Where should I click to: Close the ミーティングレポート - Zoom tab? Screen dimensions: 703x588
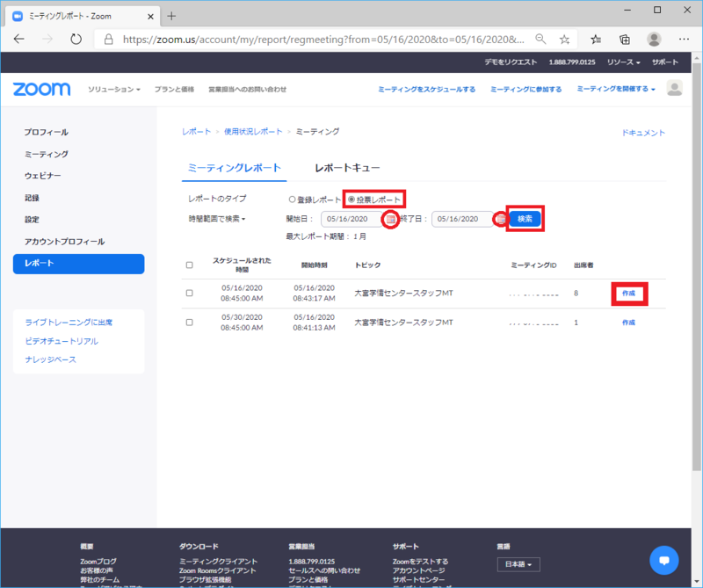(150, 17)
